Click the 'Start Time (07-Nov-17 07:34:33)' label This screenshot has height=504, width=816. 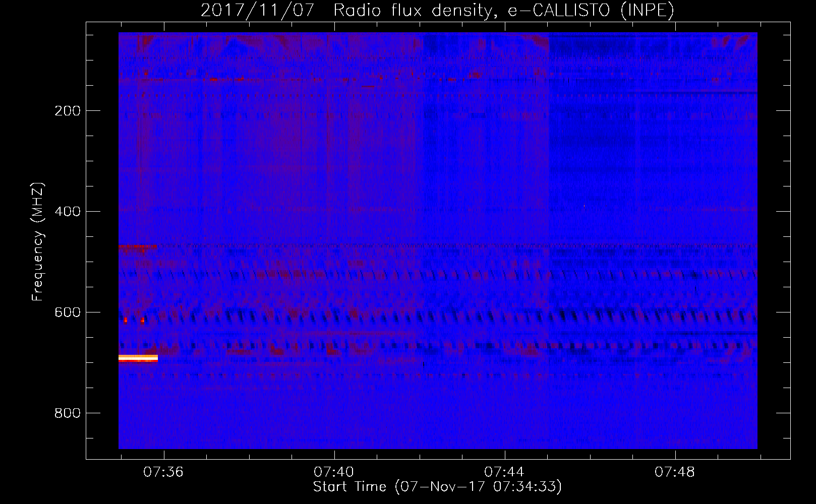[x=437, y=487]
